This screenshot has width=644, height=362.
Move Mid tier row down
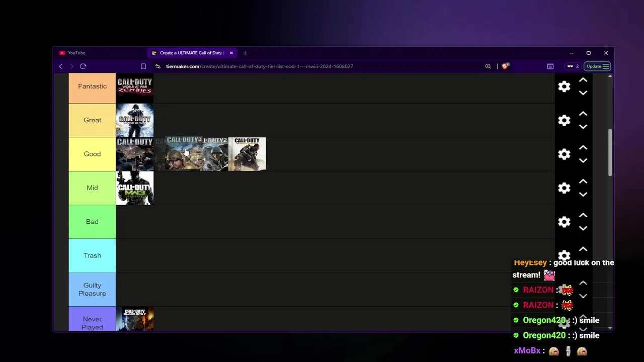pyautogui.click(x=583, y=194)
